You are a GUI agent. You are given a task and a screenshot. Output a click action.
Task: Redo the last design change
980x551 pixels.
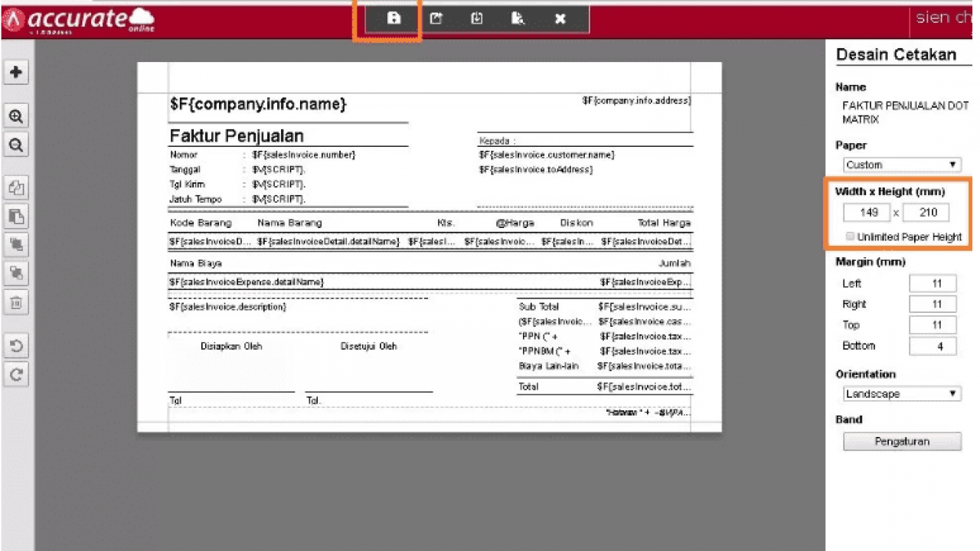tap(16, 374)
